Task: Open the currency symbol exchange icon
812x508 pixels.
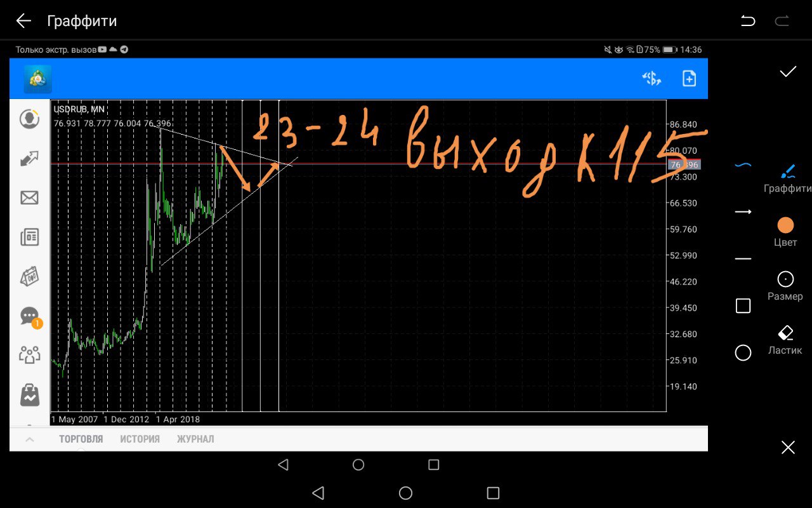Action: tap(652, 79)
